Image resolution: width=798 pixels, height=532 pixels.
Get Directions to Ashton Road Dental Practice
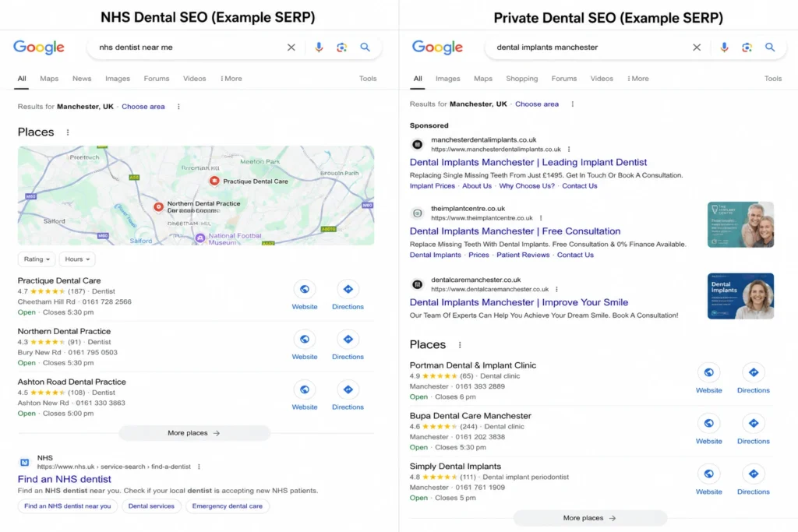point(348,396)
